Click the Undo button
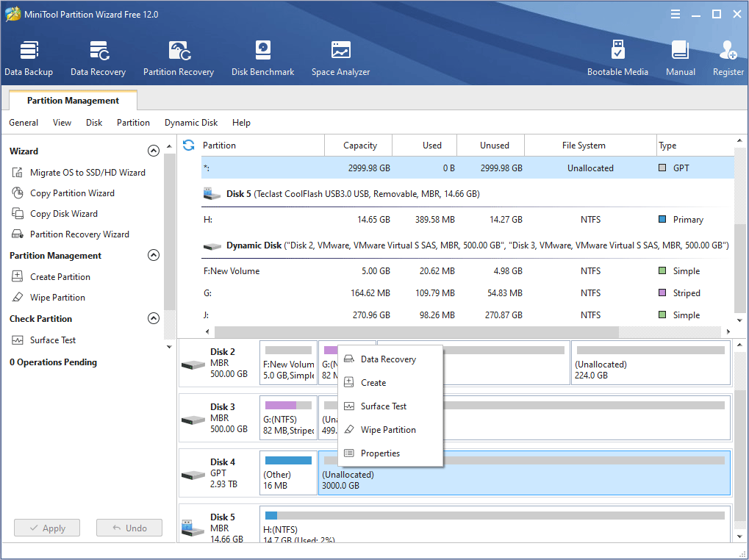 coord(129,528)
